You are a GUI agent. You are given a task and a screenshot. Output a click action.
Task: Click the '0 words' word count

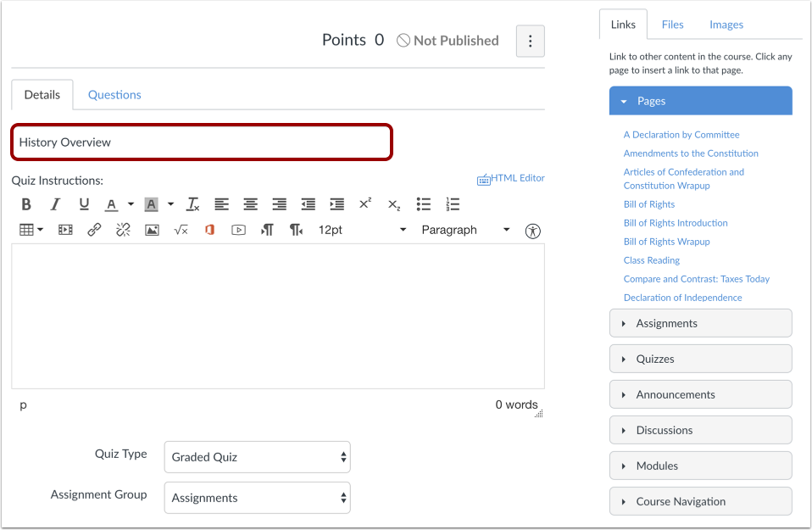[516, 404]
